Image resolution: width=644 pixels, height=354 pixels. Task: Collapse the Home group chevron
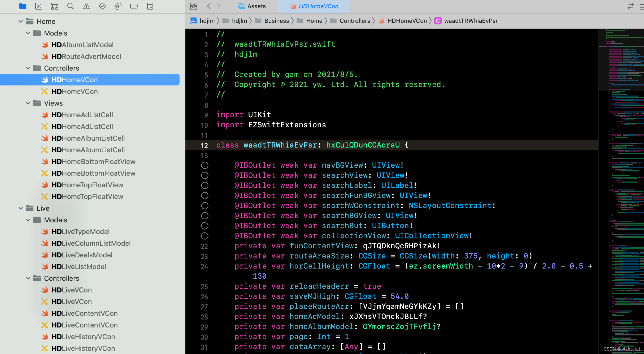tap(21, 21)
